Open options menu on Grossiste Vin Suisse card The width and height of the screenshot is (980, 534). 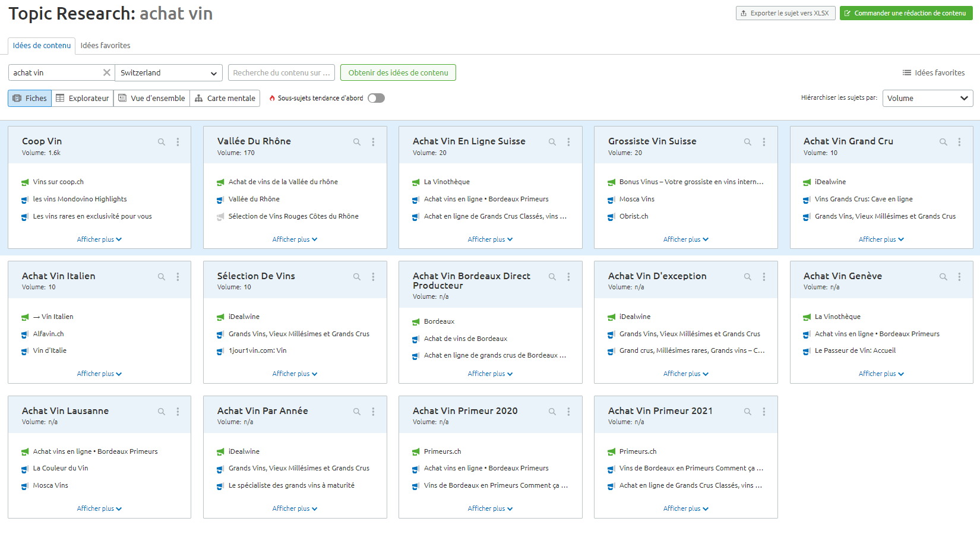pos(764,142)
